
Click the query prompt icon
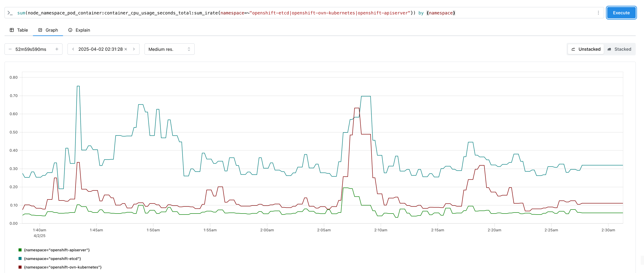click(10, 13)
